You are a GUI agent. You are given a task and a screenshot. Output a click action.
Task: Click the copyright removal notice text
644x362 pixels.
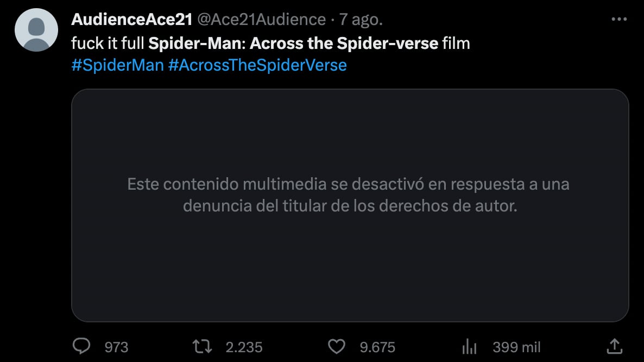[x=348, y=196]
